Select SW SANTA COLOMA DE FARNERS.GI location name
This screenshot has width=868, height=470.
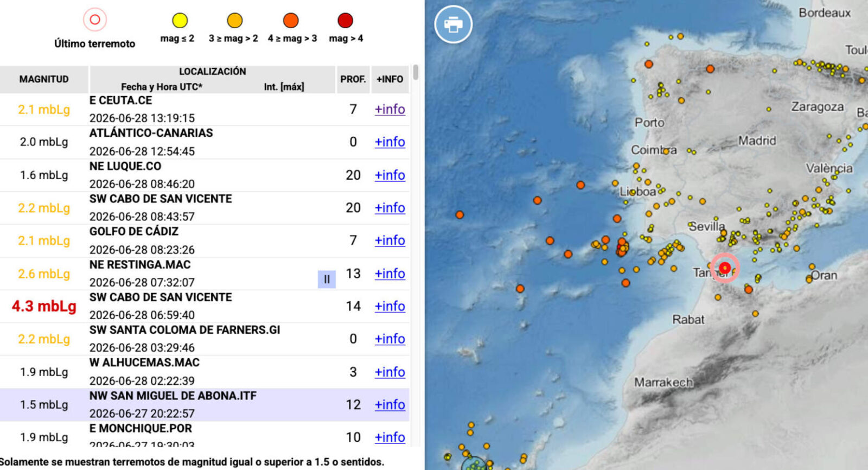pos(184,330)
